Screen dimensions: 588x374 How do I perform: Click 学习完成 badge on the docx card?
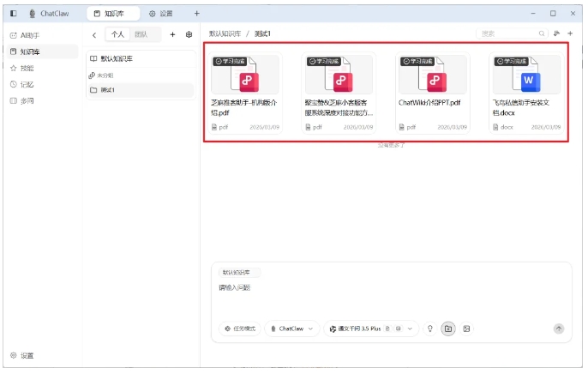511,61
